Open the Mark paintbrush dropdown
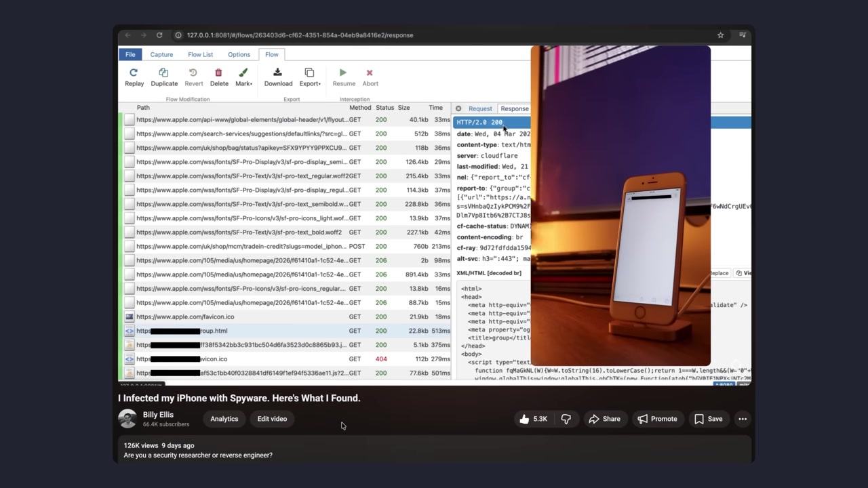Image resolution: width=868 pixels, height=488 pixels. [x=243, y=77]
